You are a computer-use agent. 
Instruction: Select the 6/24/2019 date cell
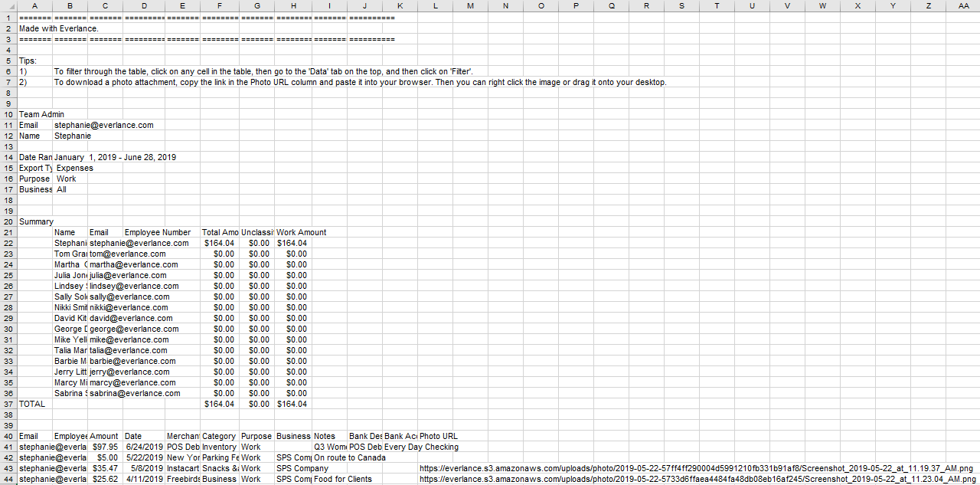tap(144, 447)
